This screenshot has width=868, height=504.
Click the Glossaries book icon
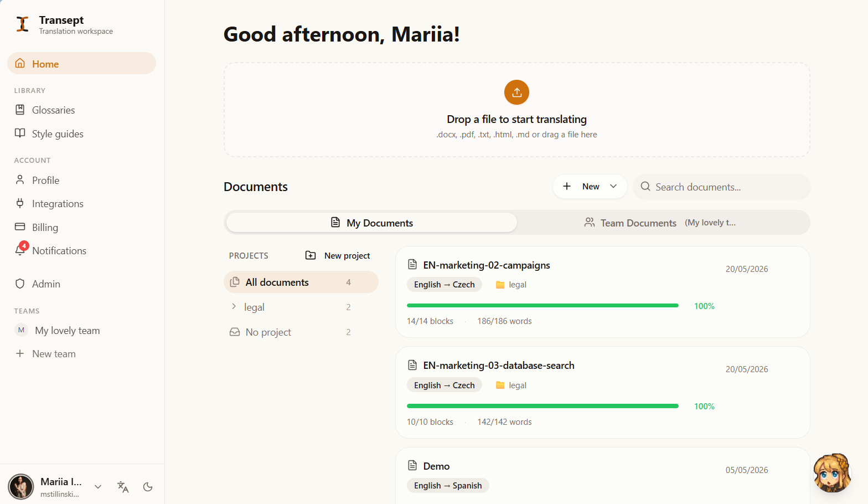[20, 110]
